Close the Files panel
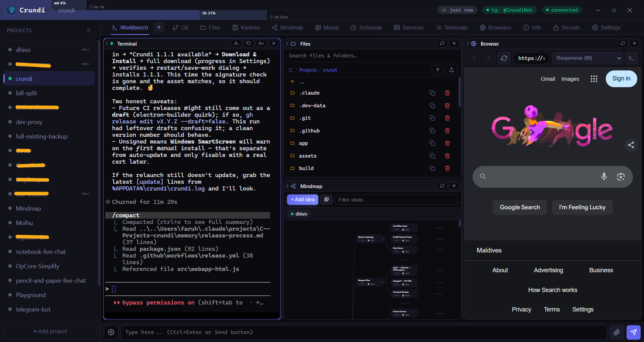This screenshot has height=342, width=644. click(454, 44)
